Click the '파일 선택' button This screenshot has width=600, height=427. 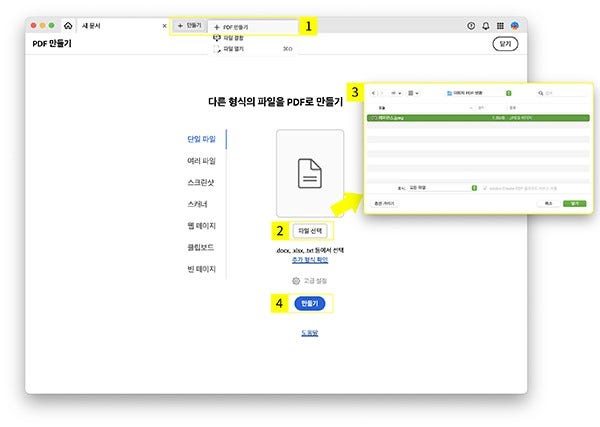tap(310, 231)
